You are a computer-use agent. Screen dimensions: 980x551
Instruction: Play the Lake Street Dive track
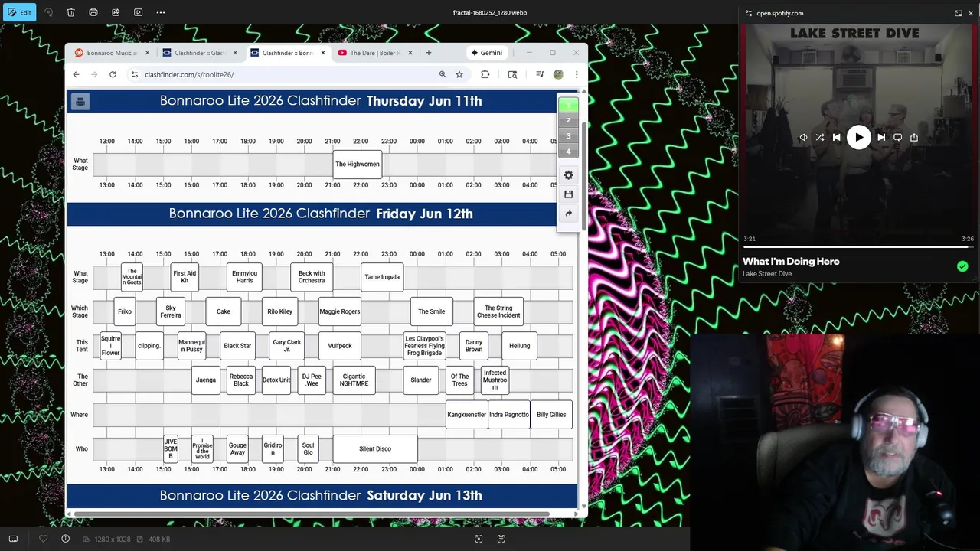pos(859,138)
